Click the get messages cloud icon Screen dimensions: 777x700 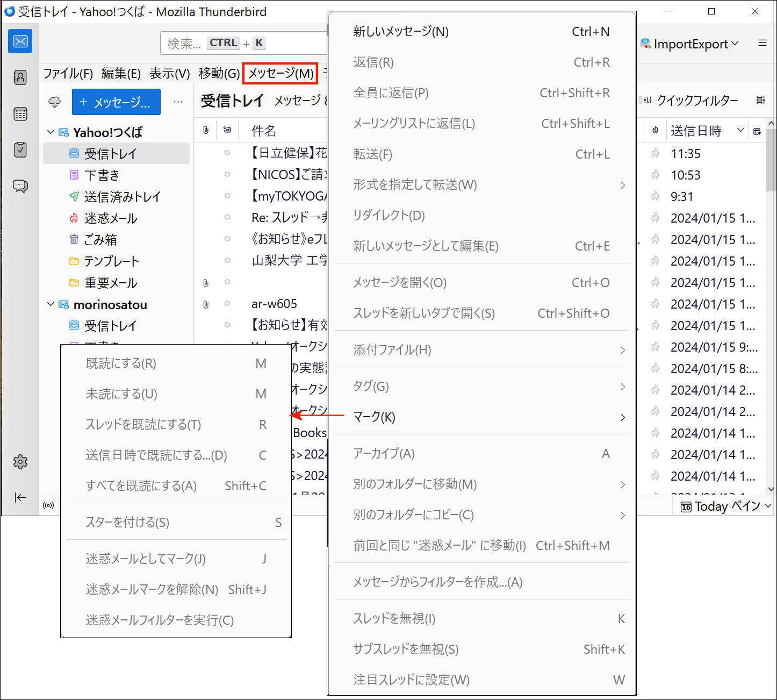point(55,102)
